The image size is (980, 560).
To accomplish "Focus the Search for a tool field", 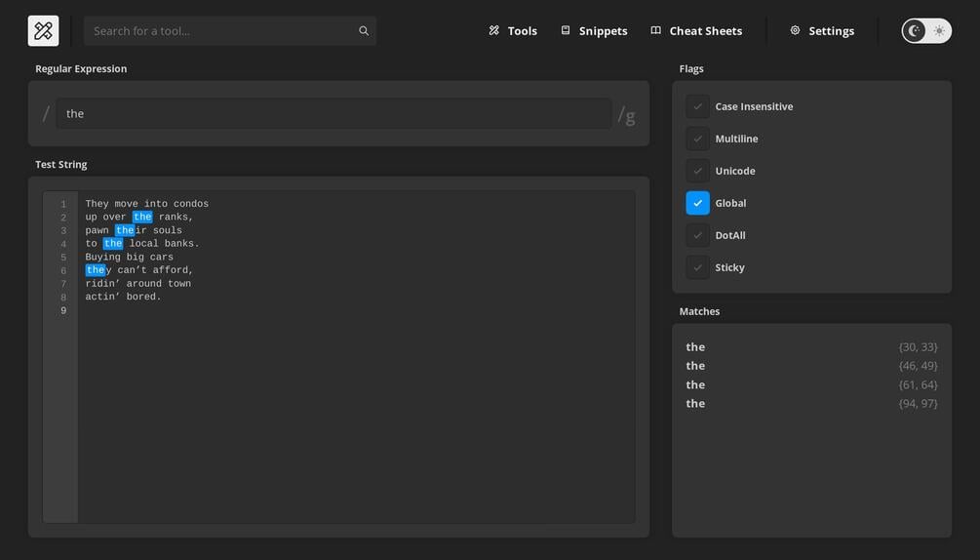I will click(x=230, y=30).
